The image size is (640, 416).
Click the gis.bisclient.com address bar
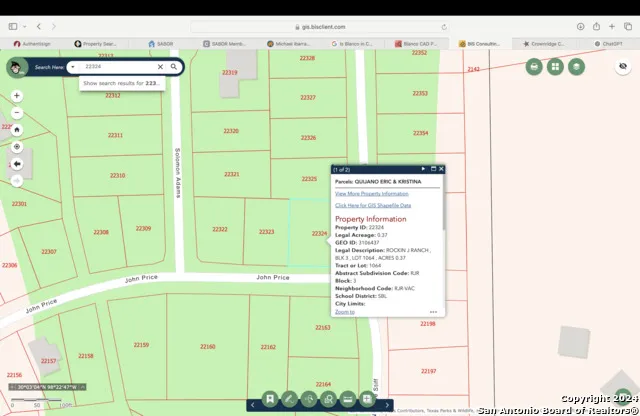tap(320, 27)
